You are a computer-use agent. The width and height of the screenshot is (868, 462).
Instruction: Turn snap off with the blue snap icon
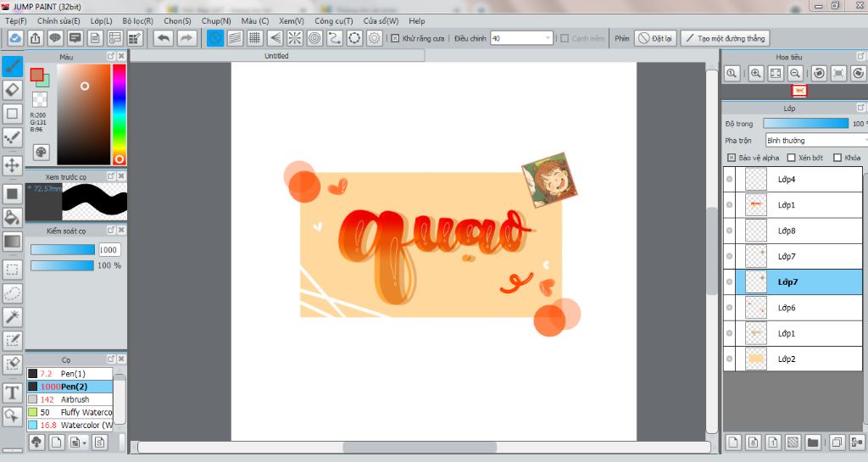pos(215,38)
